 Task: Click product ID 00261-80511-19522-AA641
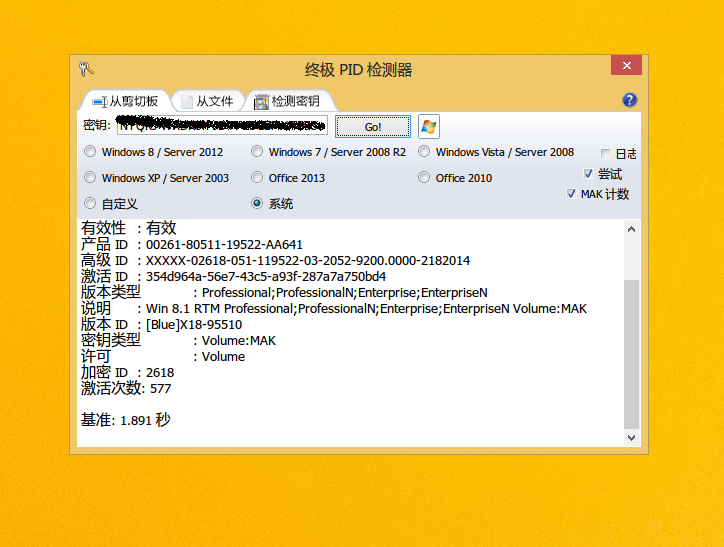[224, 245]
